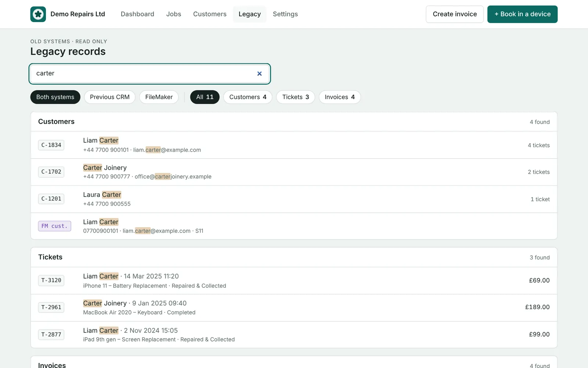Screen dimensions: 588x368
Task: Click liam.carter@example.com under C-1834
Action: 167,150
